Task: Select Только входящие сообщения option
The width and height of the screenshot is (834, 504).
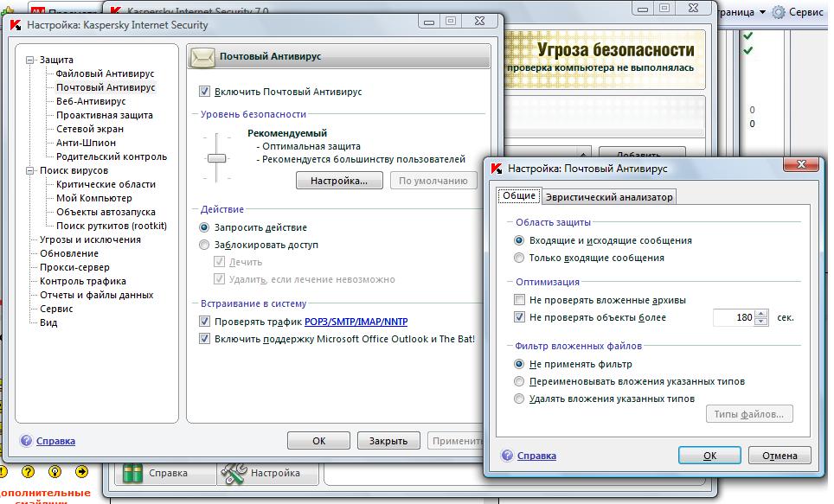Action: click(x=519, y=258)
